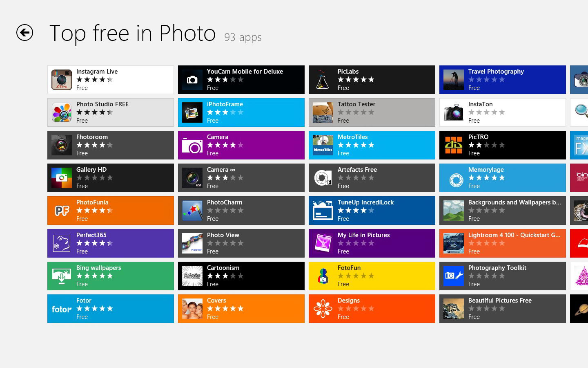Click the PhotoCharm wand icon
The image size is (588, 368).
(x=192, y=211)
